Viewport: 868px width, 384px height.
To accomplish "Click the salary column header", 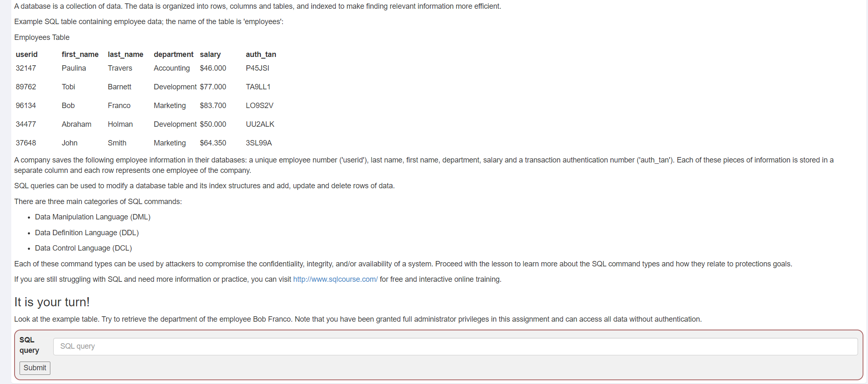I will [210, 54].
